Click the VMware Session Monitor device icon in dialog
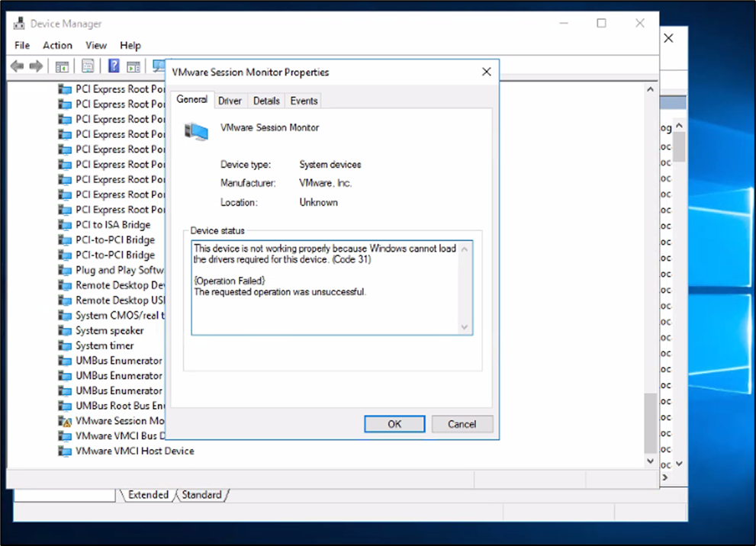Image resolution: width=756 pixels, height=546 pixels. pos(197,130)
